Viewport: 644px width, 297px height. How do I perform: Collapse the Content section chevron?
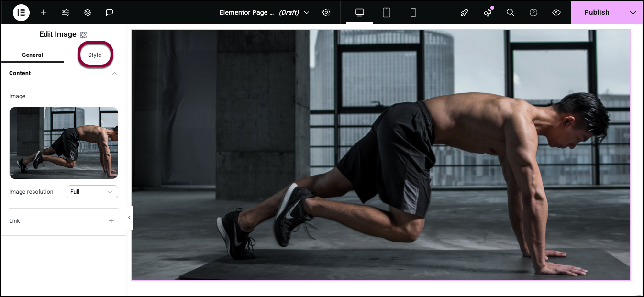[114, 73]
